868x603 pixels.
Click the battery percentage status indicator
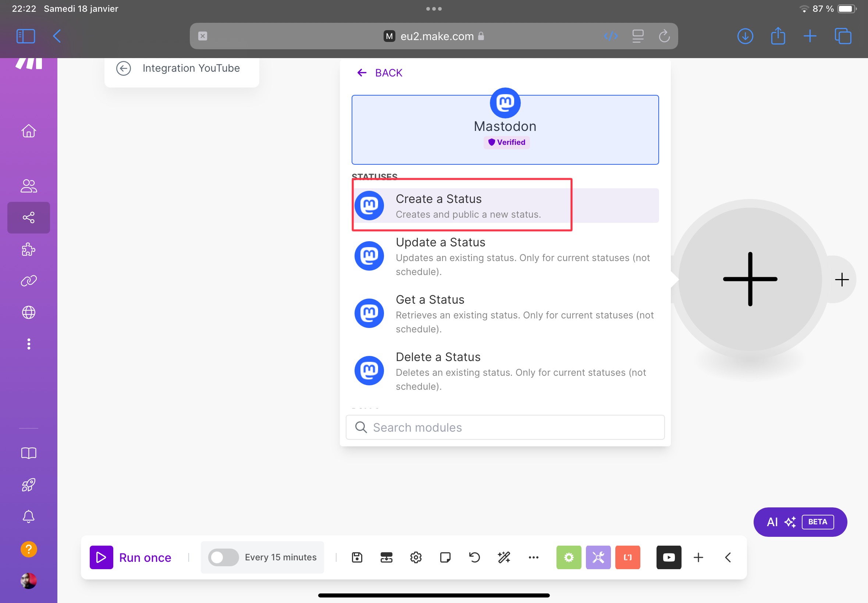point(827,8)
